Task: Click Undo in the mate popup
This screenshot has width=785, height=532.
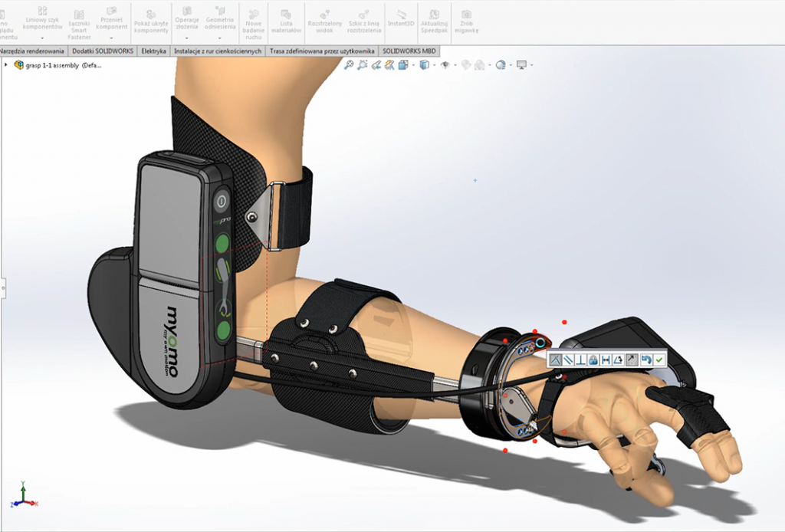Action: (x=646, y=360)
